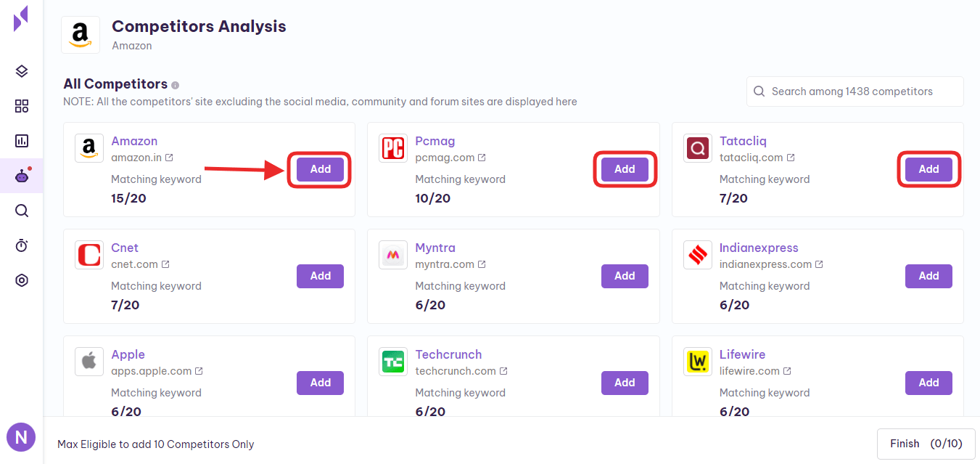This screenshot has height=464, width=980.
Task: Add Pcmag as a competitor
Action: (625, 169)
